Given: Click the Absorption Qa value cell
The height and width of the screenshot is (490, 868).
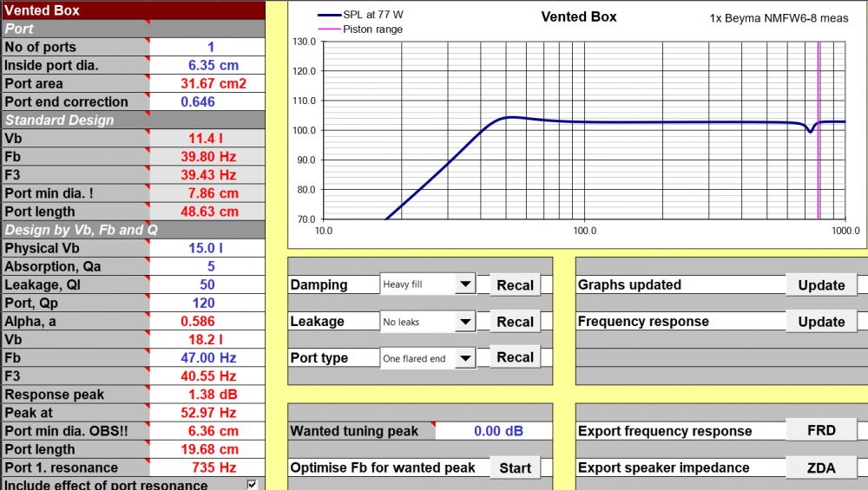Looking at the screenshot, I should 211,266.
